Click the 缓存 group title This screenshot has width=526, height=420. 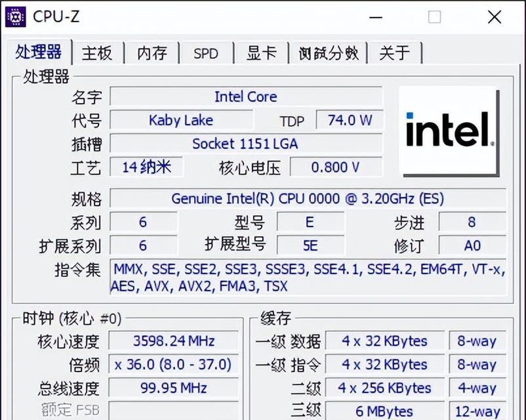click(x=275, y=318)
